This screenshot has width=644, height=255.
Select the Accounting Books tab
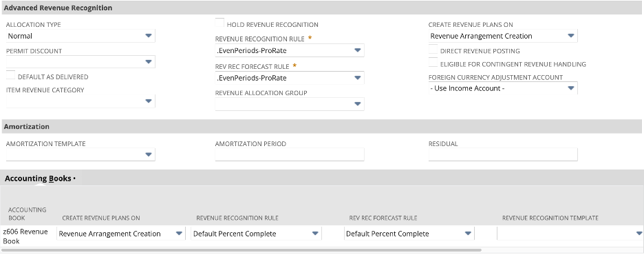[39, 178]
